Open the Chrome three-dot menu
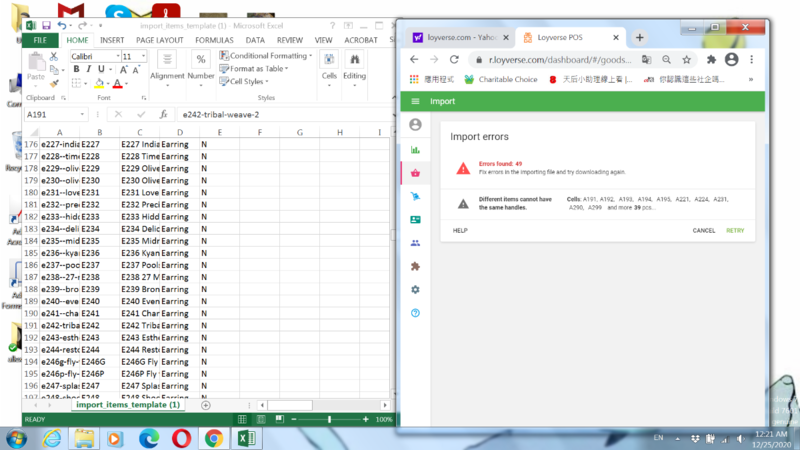The image size is (800, 450). coord(752,60)
